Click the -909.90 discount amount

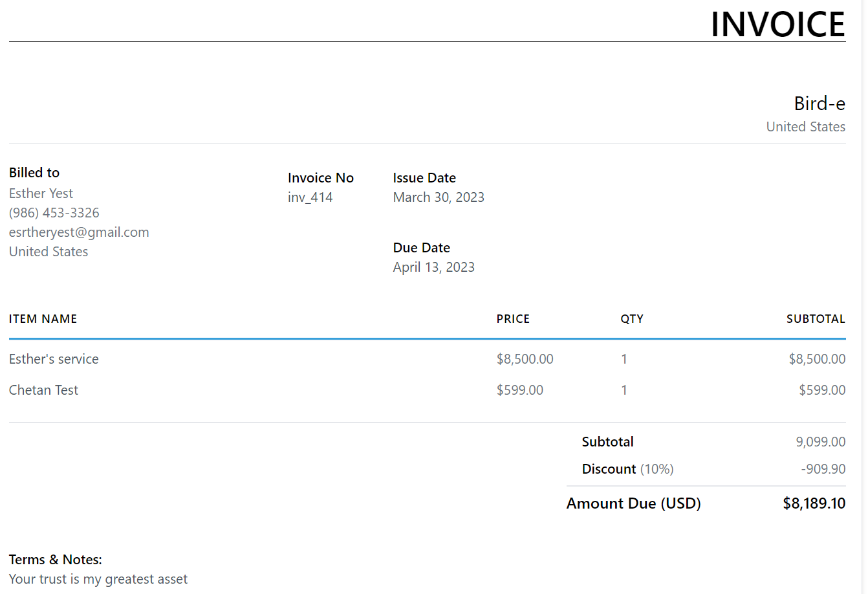pyautogui.click(x=823, y=469)
